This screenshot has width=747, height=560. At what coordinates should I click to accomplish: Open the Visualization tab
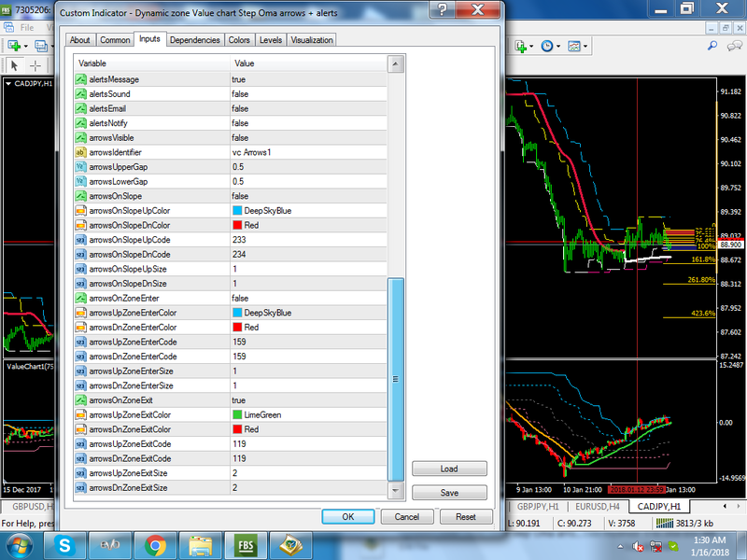pyautogui.click(x=311, y=40)
